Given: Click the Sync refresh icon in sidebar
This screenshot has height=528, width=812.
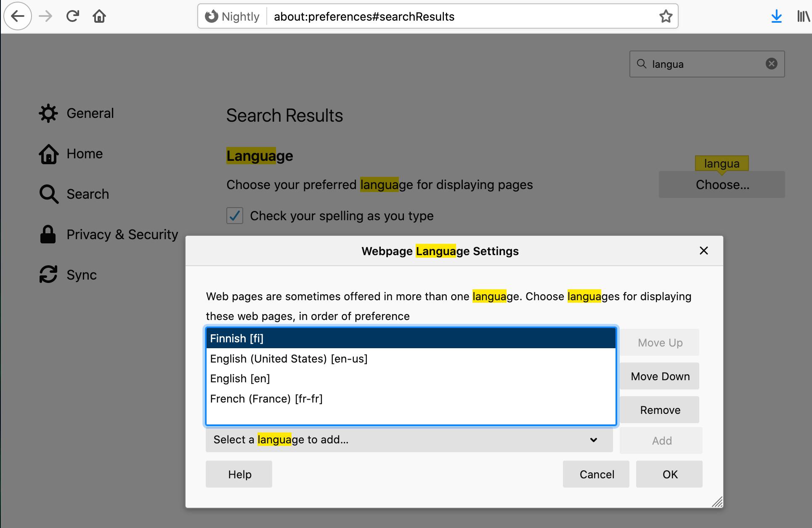Looking at the screenshot, I should (48, 275).
